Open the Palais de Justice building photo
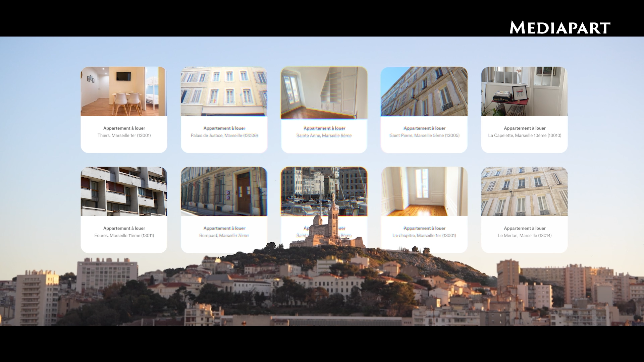The image size is (644, 362). pos(224,91)
